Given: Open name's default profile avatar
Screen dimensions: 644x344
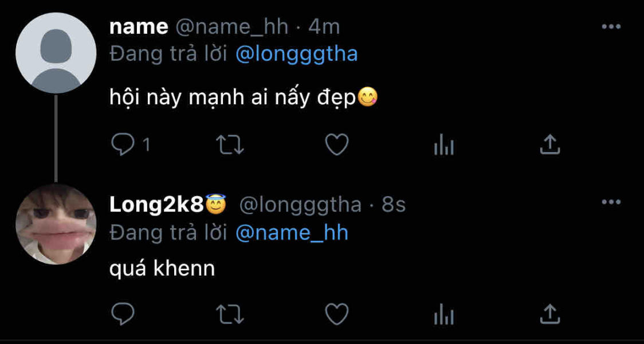Looking at the screenshot, I should pyautogui.click(x=56, y=53).
